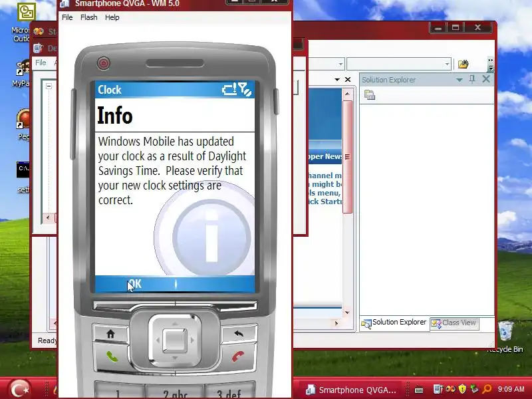532x399 pixels.
Task: Click the horizontal scrollbar right arrow
Action: [336, 323]
